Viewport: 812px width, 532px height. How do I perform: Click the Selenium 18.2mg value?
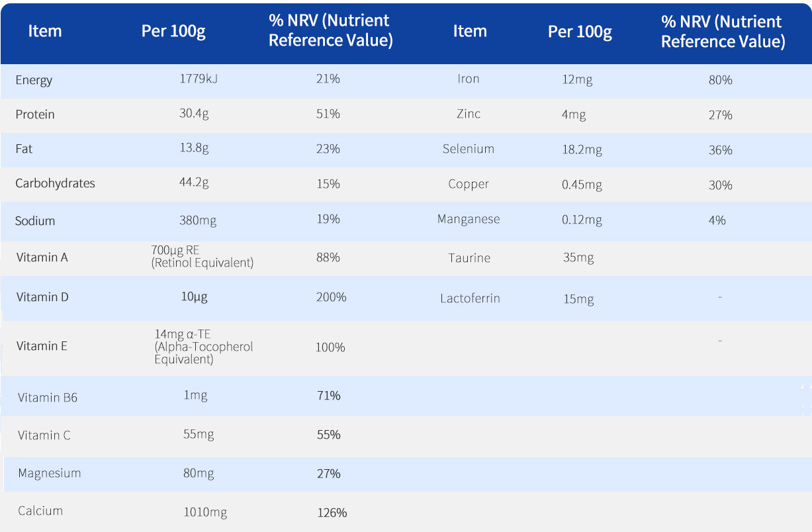pyautogui.click(x=582, y=150)
